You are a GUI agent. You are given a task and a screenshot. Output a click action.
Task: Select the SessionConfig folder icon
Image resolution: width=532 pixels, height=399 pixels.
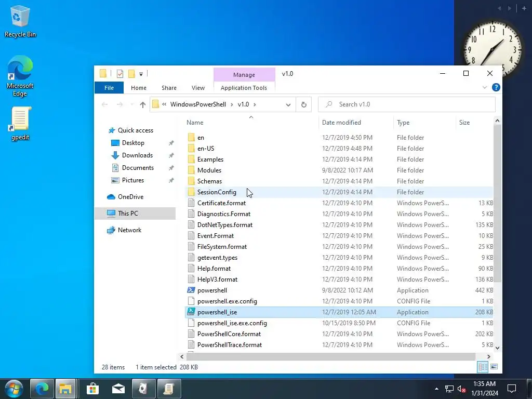pos(191,192)
